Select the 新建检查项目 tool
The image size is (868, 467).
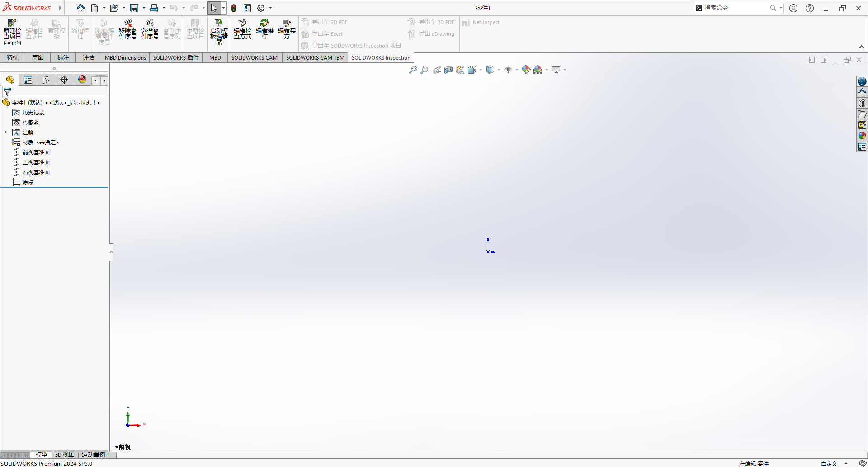click(x=12, y=29)
